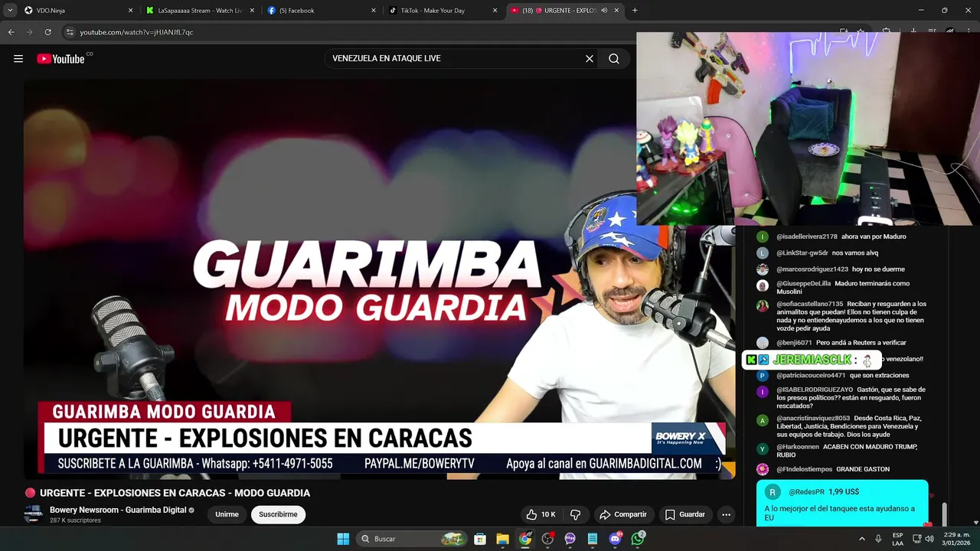The image size is (980, 551).
Task: Share the video via Compartir
Action: 623,514
